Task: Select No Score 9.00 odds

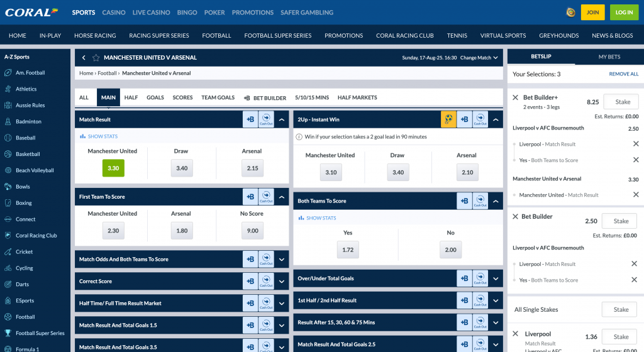Action: click(x=253, y=231)
